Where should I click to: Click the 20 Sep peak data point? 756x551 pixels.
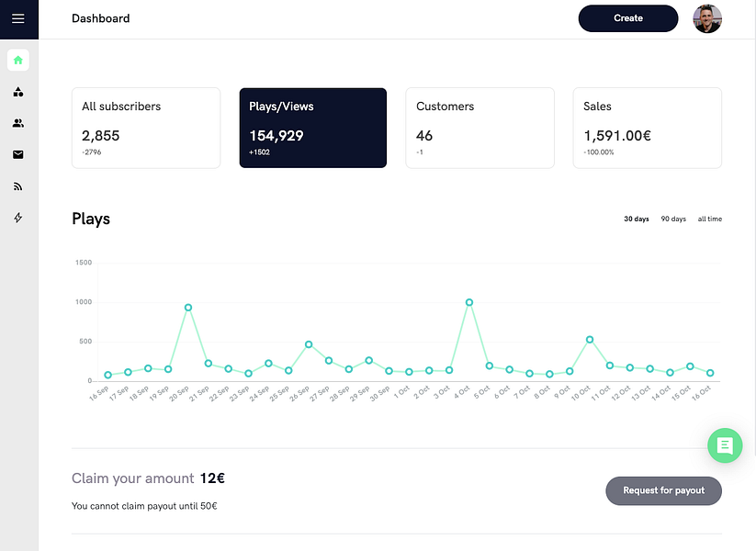188,308
